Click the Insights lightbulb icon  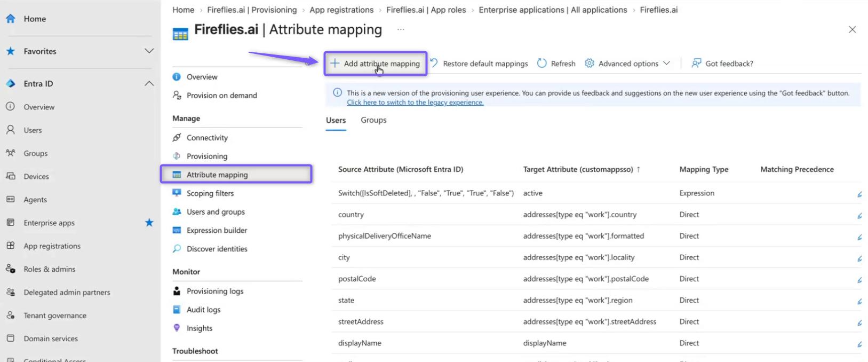pos(177,328)
